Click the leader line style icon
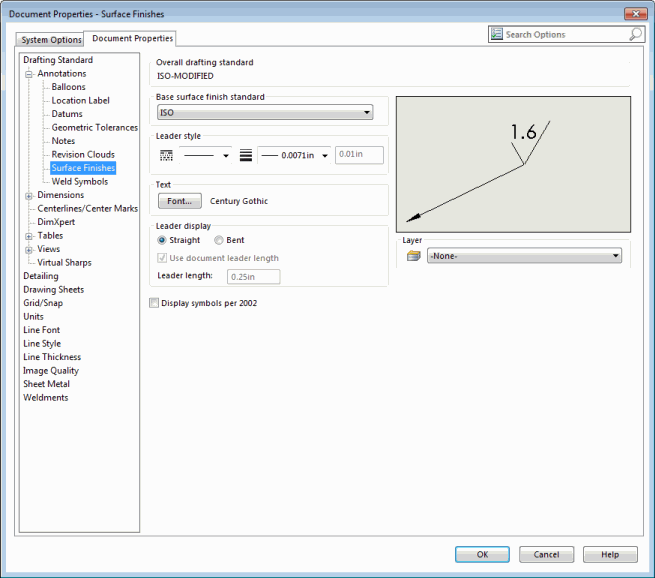The image size is (655, 578). 166,155
